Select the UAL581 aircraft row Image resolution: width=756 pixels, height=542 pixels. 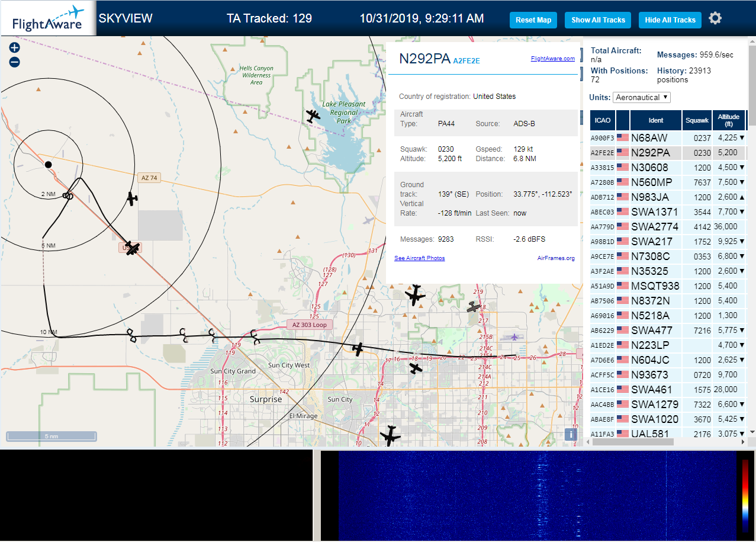point(668,432)
